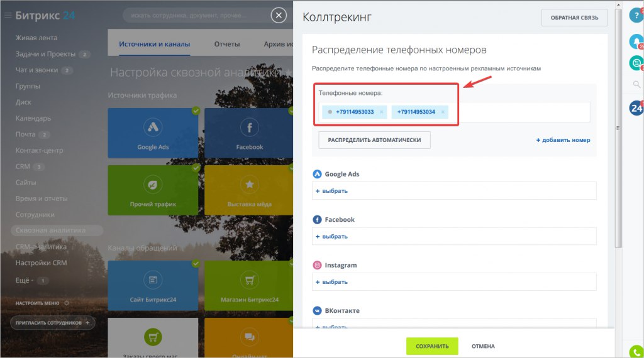This screenshot has width=644, height=358.
Task: Open Сайты in sidebar
Action: 26,183
